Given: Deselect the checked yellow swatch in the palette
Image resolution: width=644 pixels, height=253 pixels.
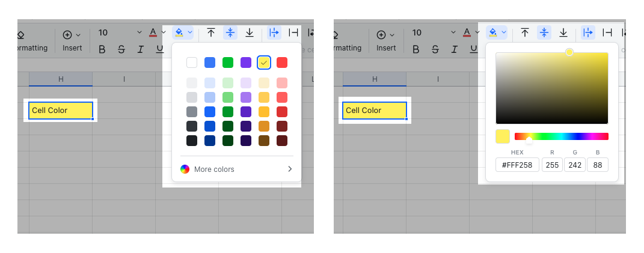Looking at the screenshot, I should point(263,62).
